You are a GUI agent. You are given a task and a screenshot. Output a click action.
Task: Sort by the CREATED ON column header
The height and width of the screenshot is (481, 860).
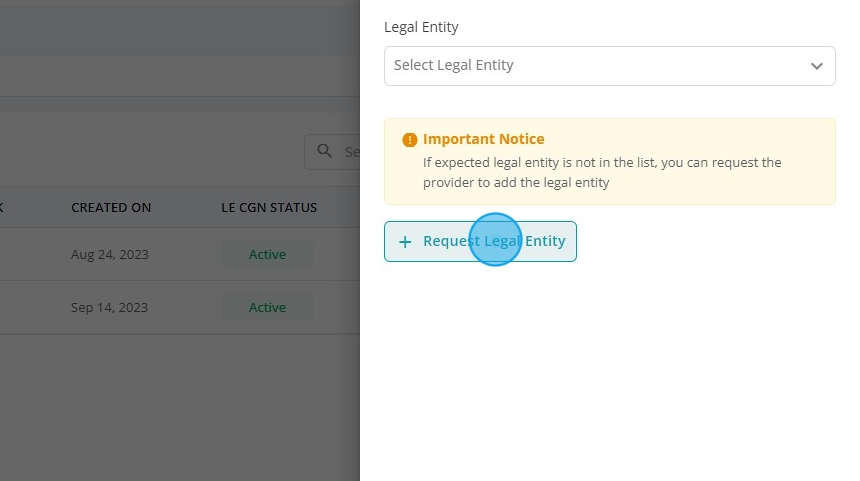pos(111,207)
